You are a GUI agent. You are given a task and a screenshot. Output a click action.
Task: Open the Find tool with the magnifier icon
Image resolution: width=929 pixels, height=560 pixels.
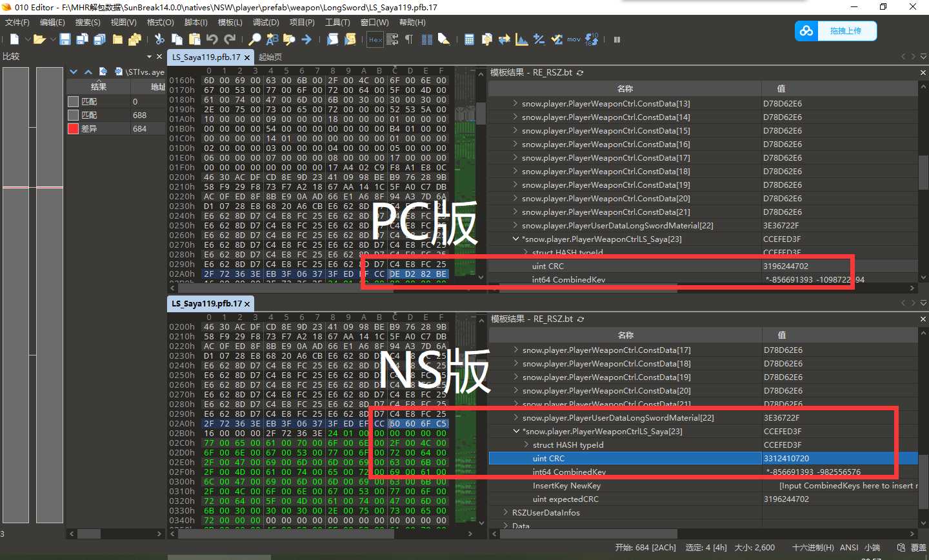tap(255, 39)
